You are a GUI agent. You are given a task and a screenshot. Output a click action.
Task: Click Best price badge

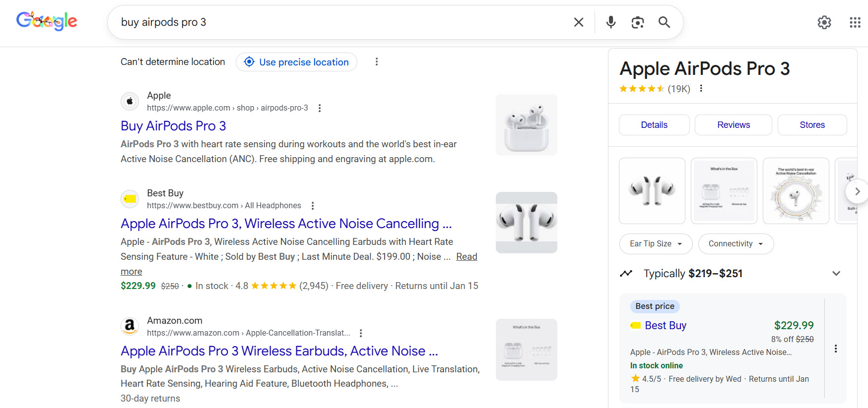[x=655, y=306]
